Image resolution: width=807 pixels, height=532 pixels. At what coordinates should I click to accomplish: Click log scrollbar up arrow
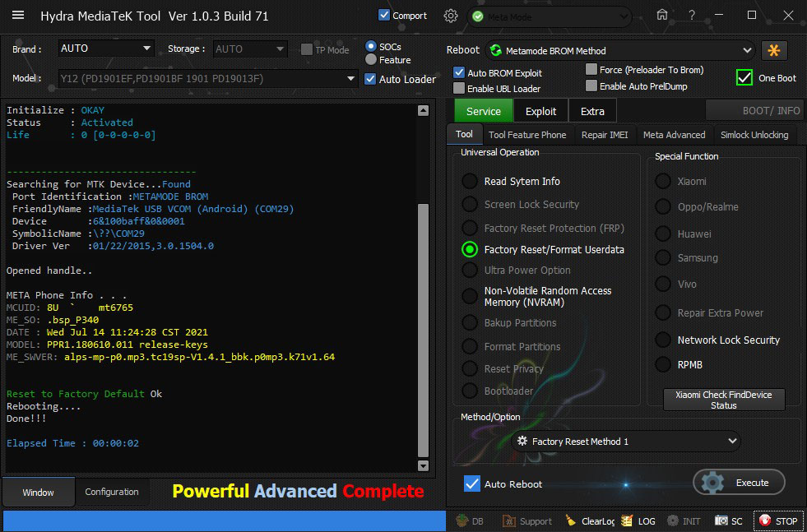[423, 110]
